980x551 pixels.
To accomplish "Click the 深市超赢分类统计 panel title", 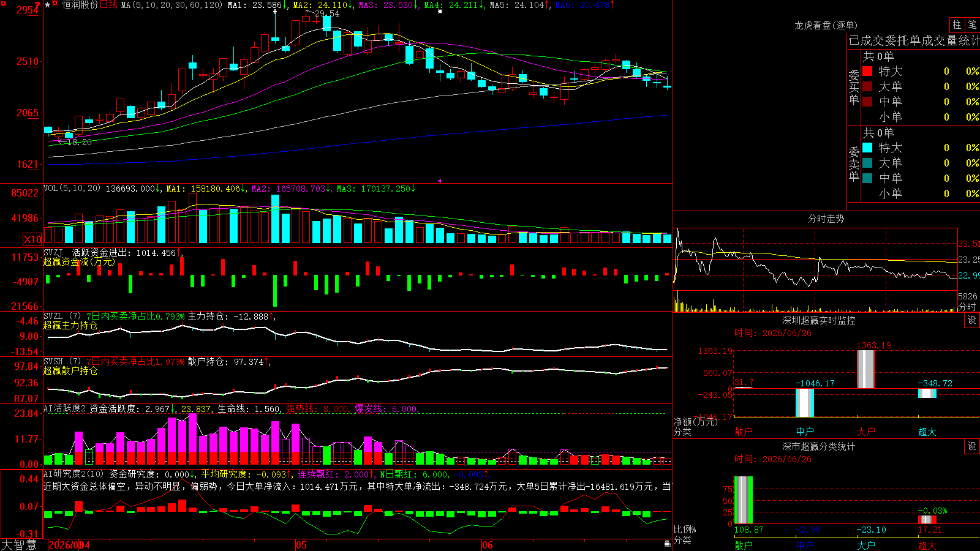I will (x=819, y=446).
